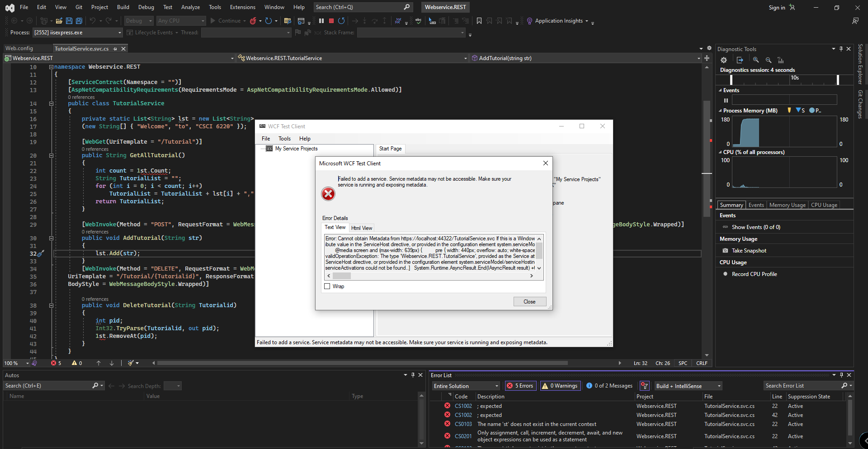
Task: Select My Service Projects tree node
Action: tap(296, 149)
